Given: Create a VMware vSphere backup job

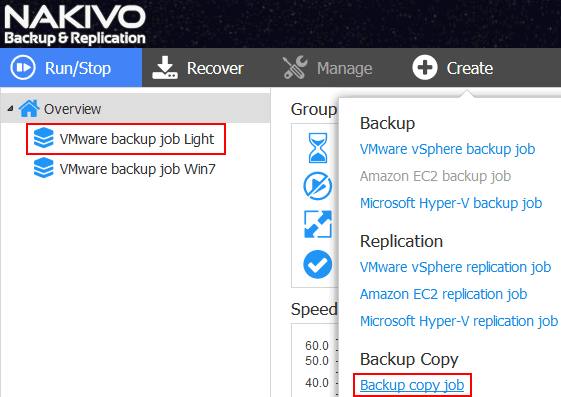Looking at the screenshot, I should tap(447, 149).
